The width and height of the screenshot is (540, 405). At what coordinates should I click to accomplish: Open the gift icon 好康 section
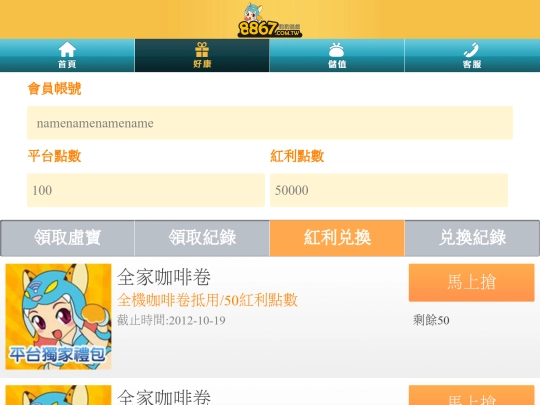(x=202, y=55)
